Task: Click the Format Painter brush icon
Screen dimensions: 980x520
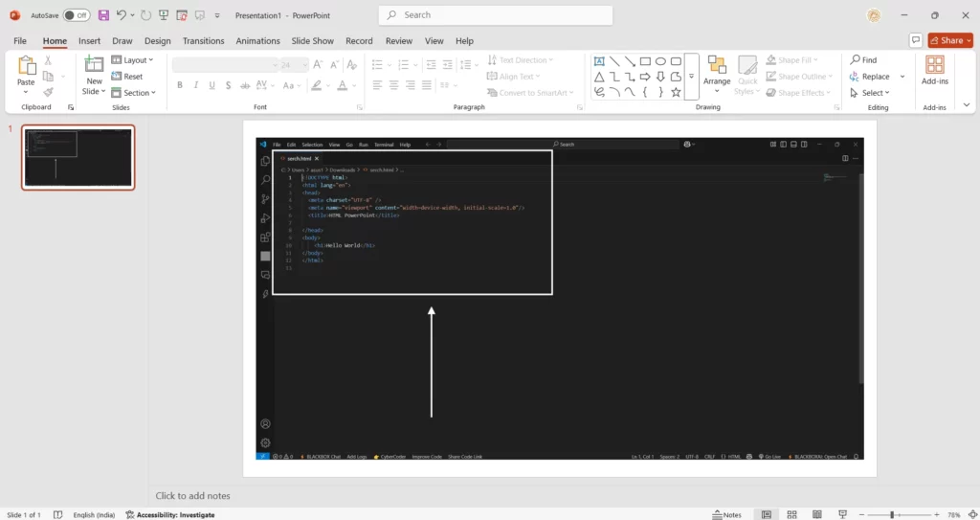Action: [x=48, y=93]
